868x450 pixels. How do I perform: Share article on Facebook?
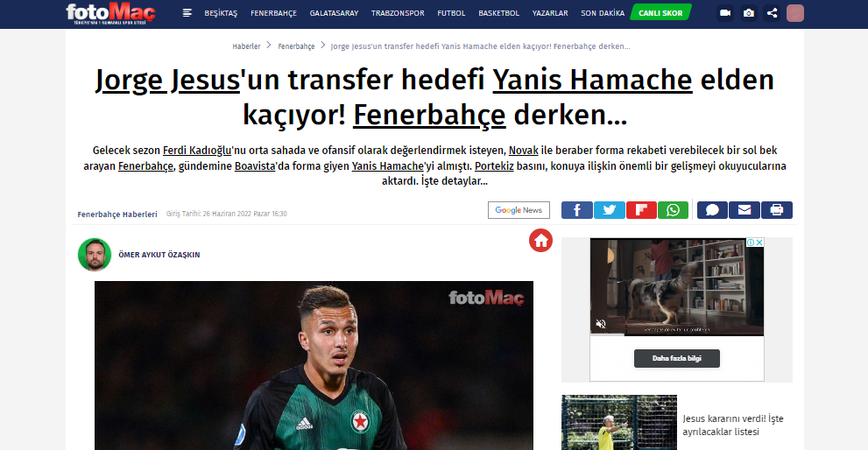pos(577,210)
